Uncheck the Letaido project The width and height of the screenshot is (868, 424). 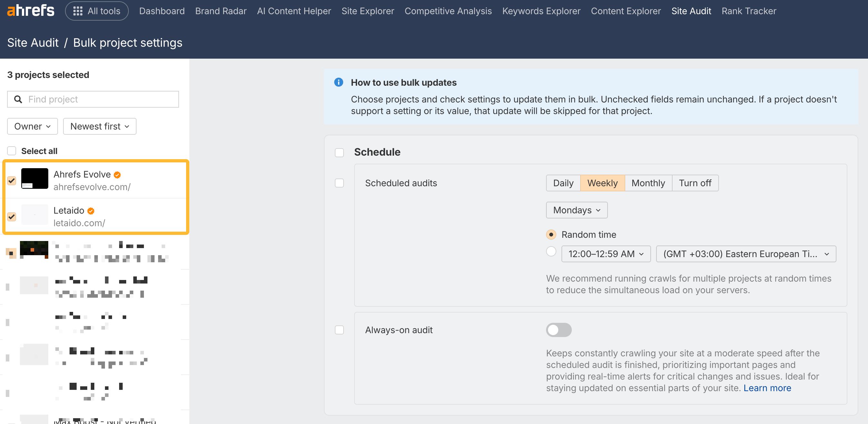click(12, 217)
